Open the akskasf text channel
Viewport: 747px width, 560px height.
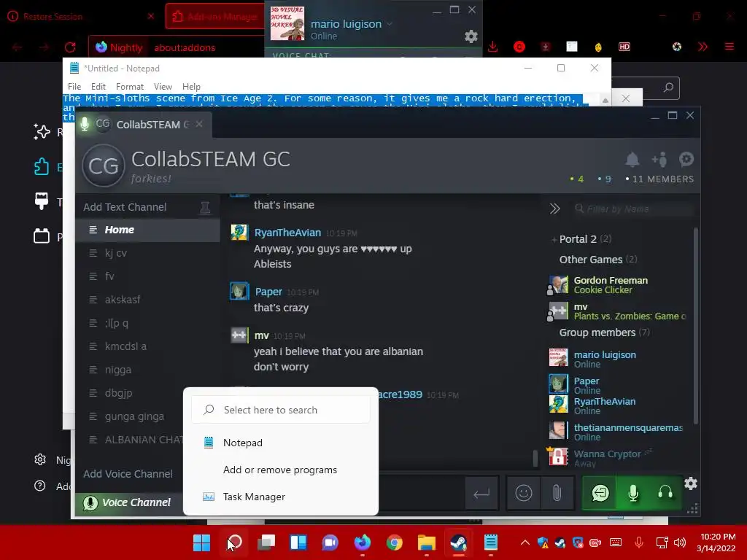[147, 300]
